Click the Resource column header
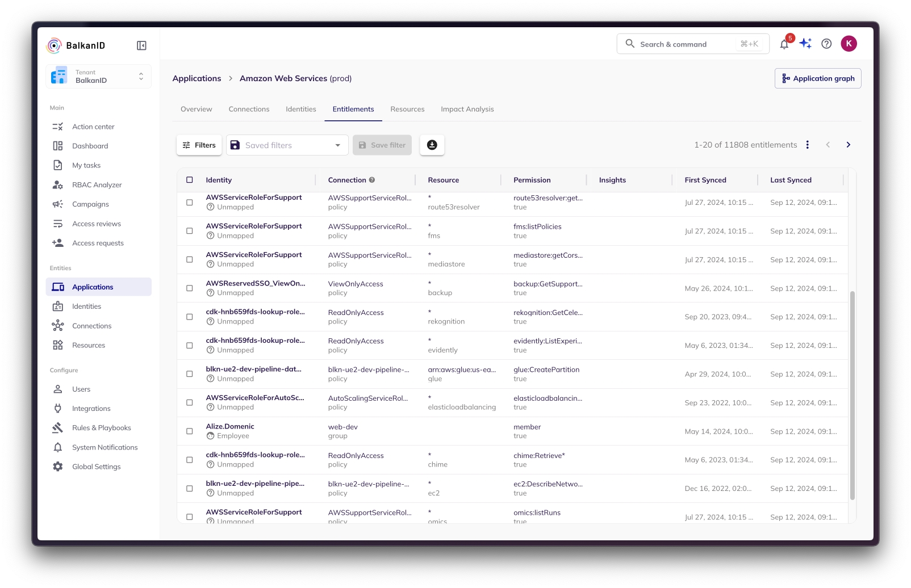Image resolution: width=911 pixels, height=588 pixels. pos(444,180)
